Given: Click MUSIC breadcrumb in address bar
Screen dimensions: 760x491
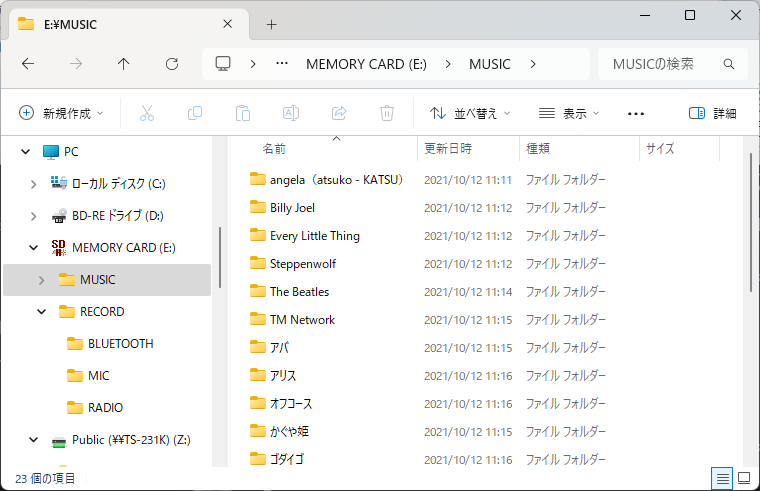Looking at the screenshot, I should tap(490, 64).
